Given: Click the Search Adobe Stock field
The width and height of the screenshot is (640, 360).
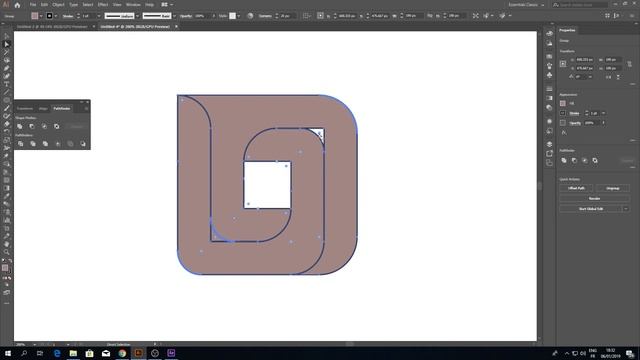Looking at the screenshot, I should [x=580, y=5].
